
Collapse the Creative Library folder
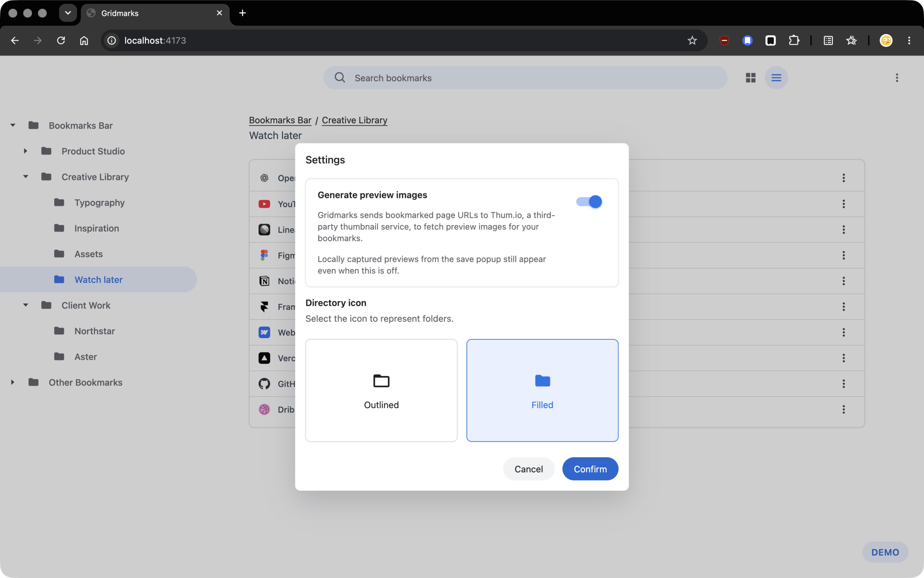[26, 177]
